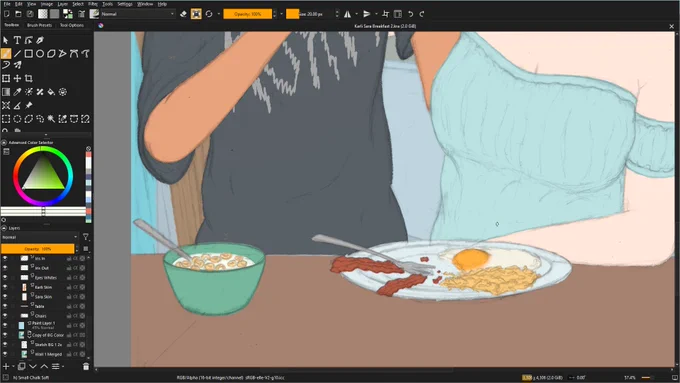Select the Polygon tool

[x=51, y=54]
